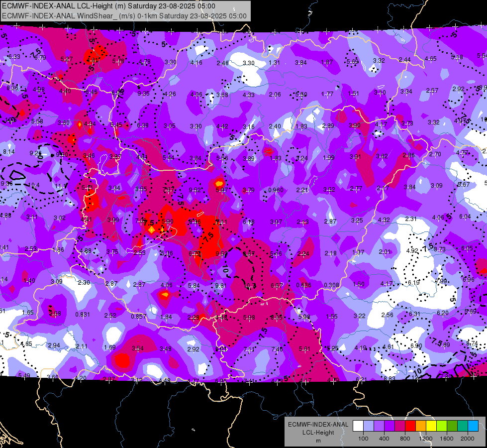The width and height of the screenshot is (487, 448).
Task: Click the legend unit label m
Action: click(x=318, y=441)
